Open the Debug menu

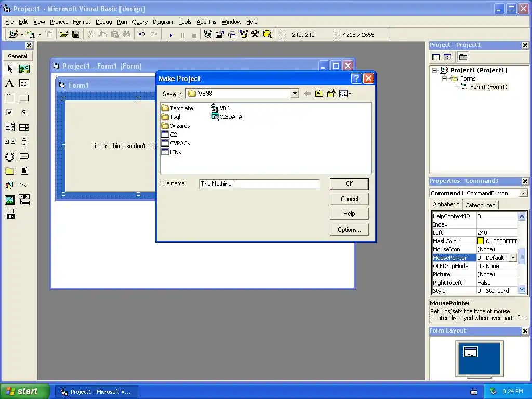coord(103,22)
